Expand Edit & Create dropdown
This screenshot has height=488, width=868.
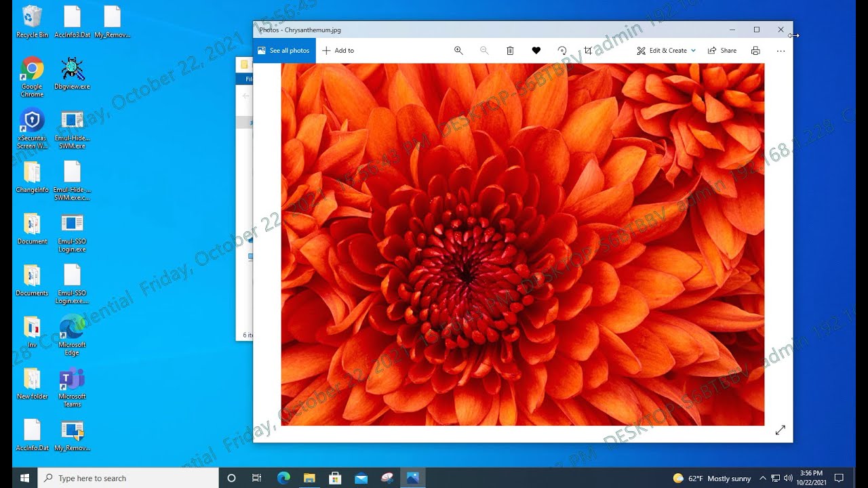coord(666,51)
